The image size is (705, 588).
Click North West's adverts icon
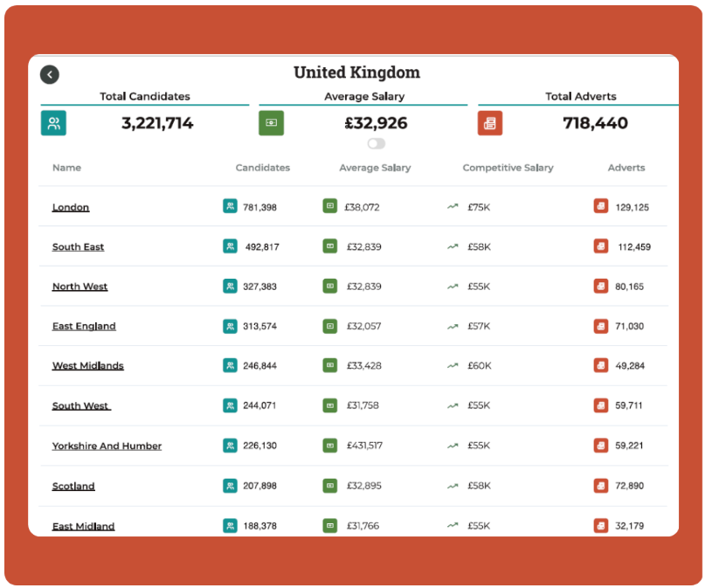pyautogui.click(x=601, y=286)
